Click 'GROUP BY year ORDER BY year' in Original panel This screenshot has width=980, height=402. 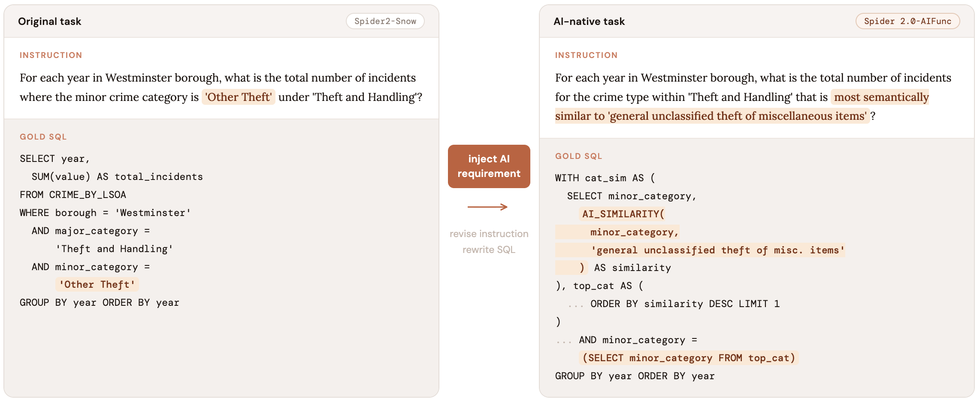[x=100, y=303]
